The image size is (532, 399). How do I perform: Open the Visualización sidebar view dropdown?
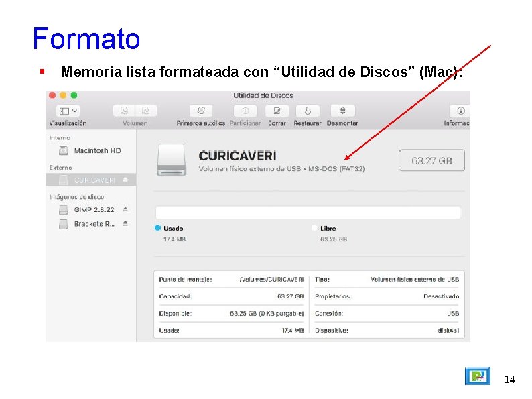(x=68, y=111)
